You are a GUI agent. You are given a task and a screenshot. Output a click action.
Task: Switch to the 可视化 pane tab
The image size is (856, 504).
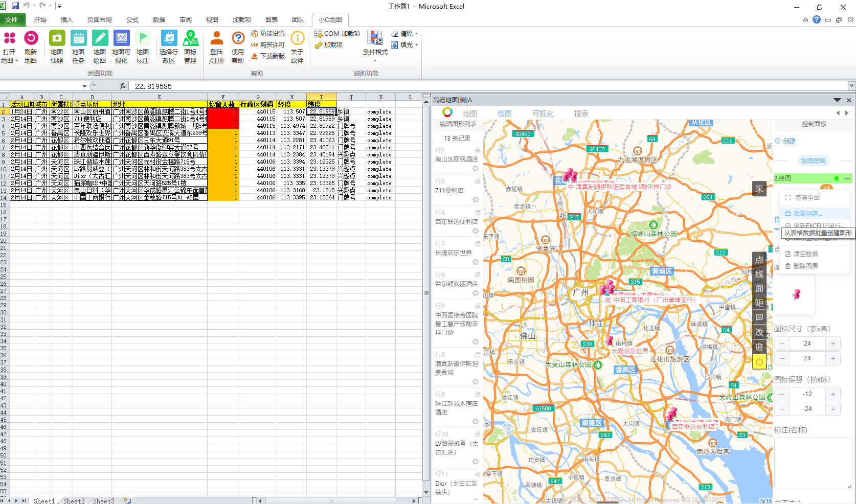coord(543,113)
